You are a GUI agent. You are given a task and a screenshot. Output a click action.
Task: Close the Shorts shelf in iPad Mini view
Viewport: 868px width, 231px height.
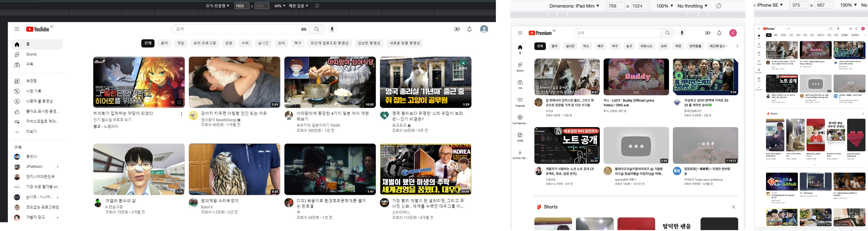coord(733,207)
